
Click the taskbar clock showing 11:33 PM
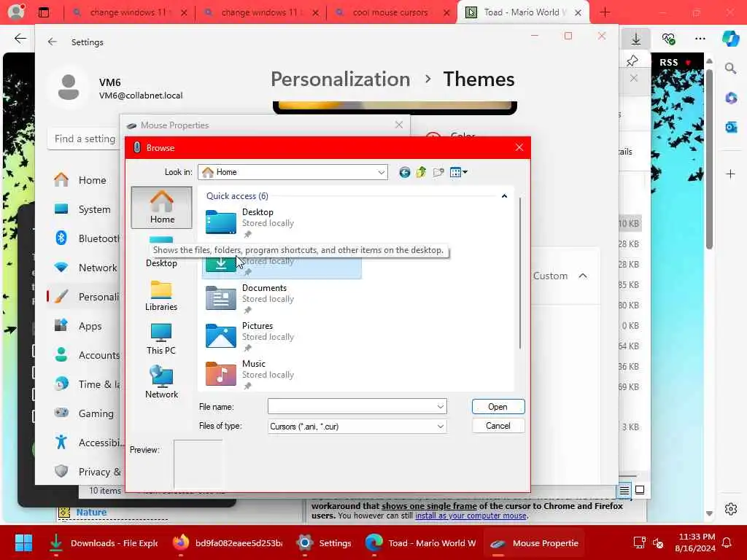click(x=695, y=542)
